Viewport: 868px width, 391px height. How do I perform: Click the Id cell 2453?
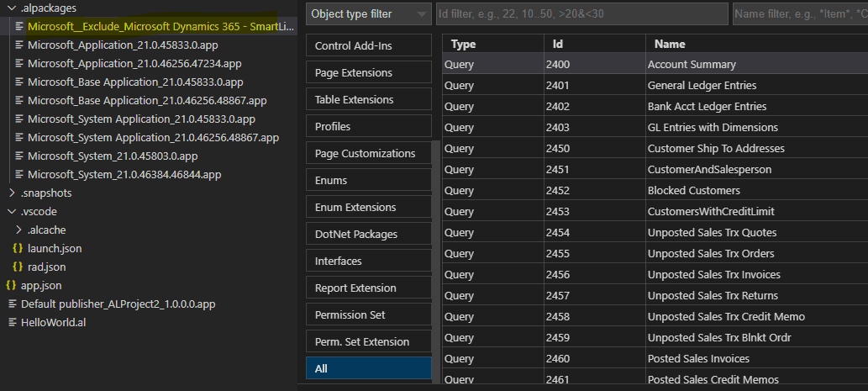(595, 212)
